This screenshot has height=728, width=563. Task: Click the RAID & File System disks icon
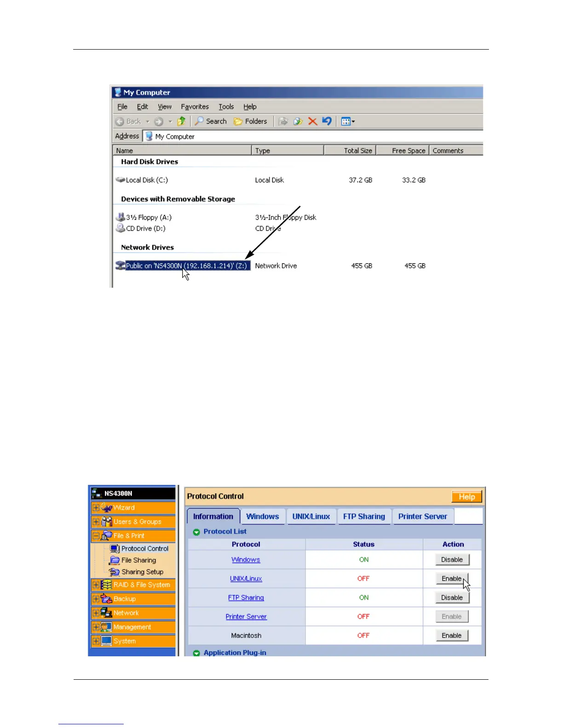[107, 585]
